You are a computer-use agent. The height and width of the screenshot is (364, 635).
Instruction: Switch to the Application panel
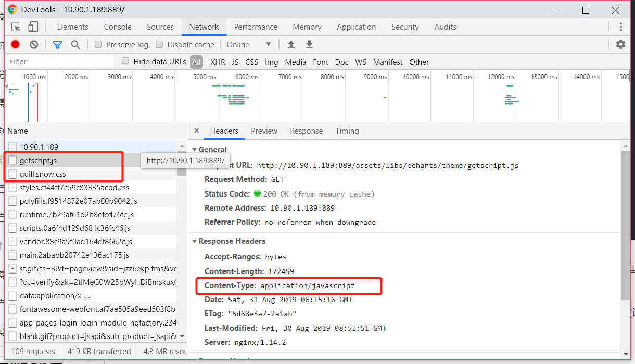pyautogui.click(x=356, y=27)
